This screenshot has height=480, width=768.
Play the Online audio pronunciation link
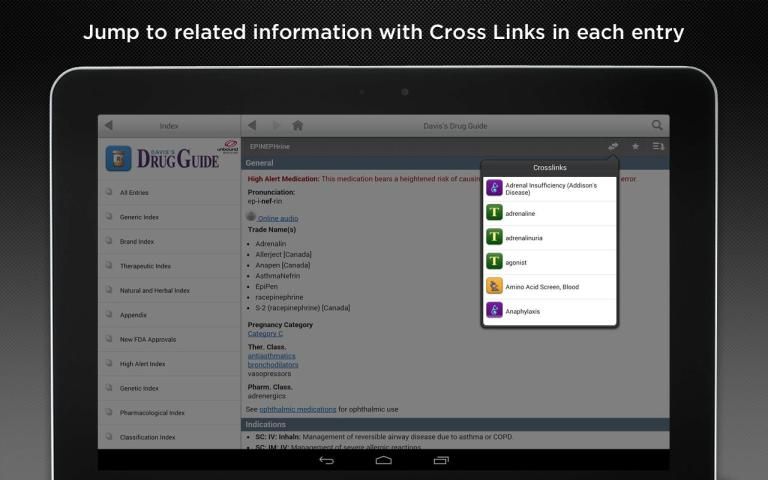click(277, 218)
